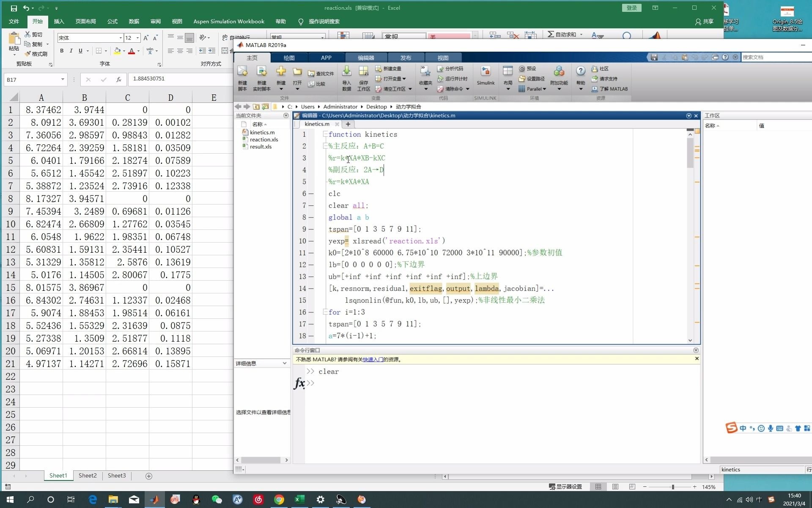812x508 pixels.
Task: Select reaction.xls in the MATLAB Current Folder
Action: pos(263,140)
